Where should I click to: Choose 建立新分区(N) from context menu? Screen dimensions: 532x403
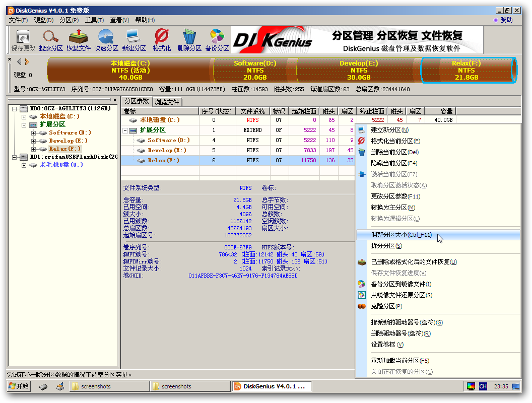tap(438, 130)
